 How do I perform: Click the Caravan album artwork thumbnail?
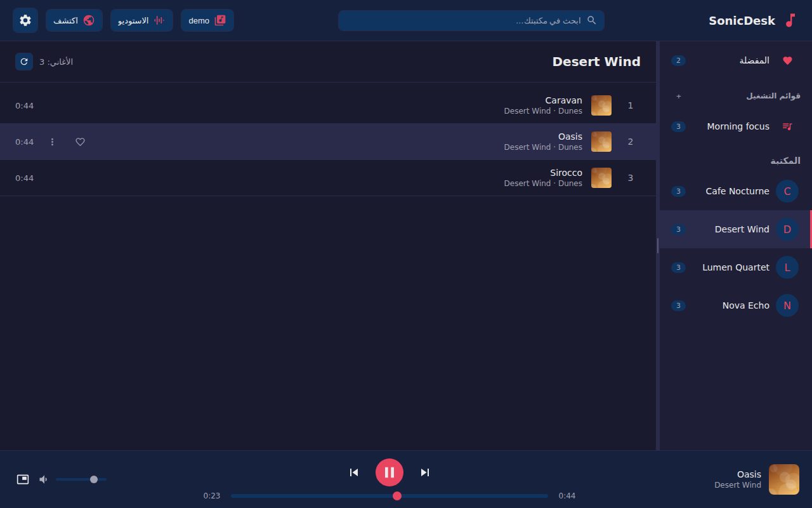pos(601,105)
